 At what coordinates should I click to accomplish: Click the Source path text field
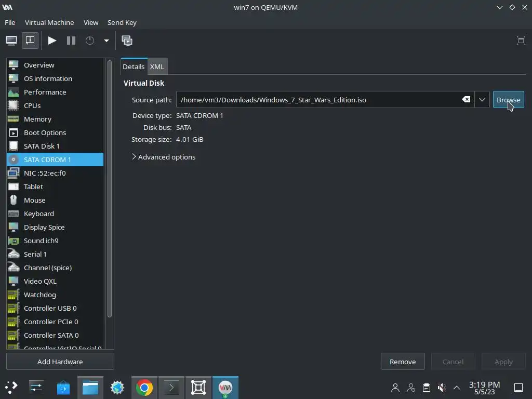tap(319, 100)
